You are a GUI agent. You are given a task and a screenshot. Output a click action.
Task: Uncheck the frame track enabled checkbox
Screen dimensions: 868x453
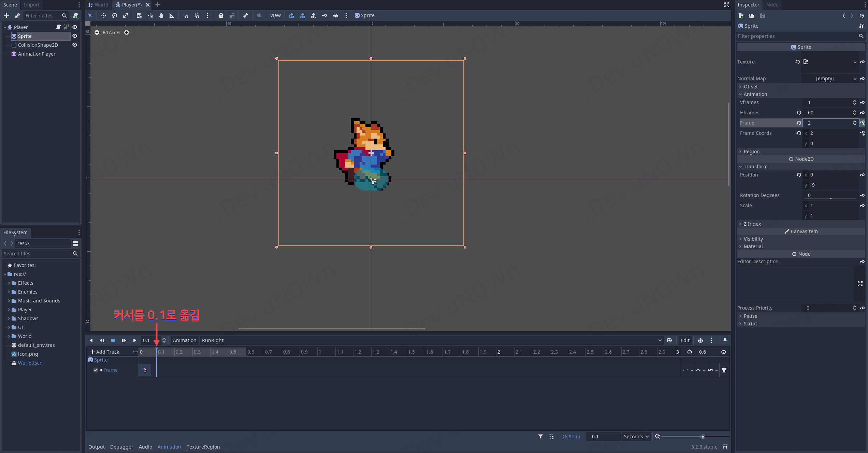pyautogui.click(x=96, y=370)
